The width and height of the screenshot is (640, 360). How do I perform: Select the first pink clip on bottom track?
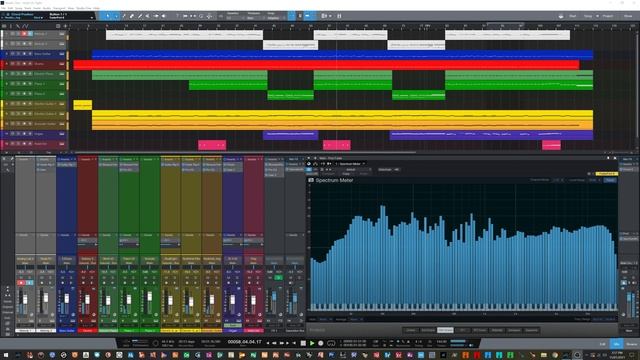click(x=212, y=145)
